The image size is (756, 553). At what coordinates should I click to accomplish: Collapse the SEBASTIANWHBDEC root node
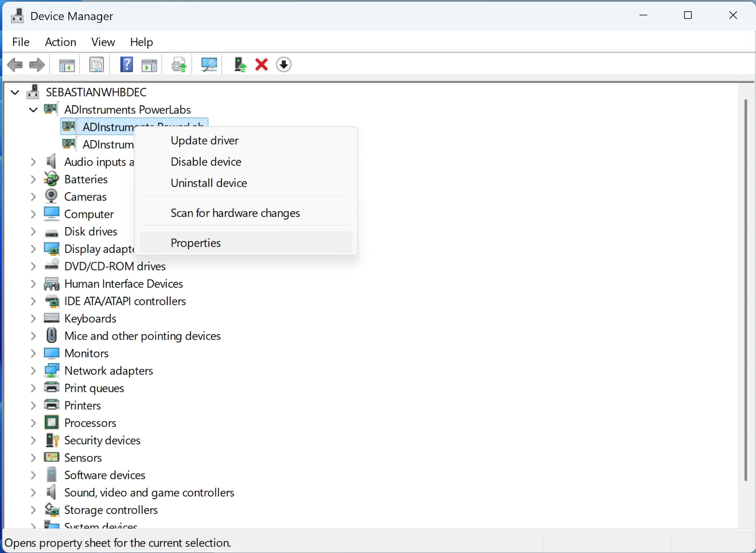click(15, 93)
